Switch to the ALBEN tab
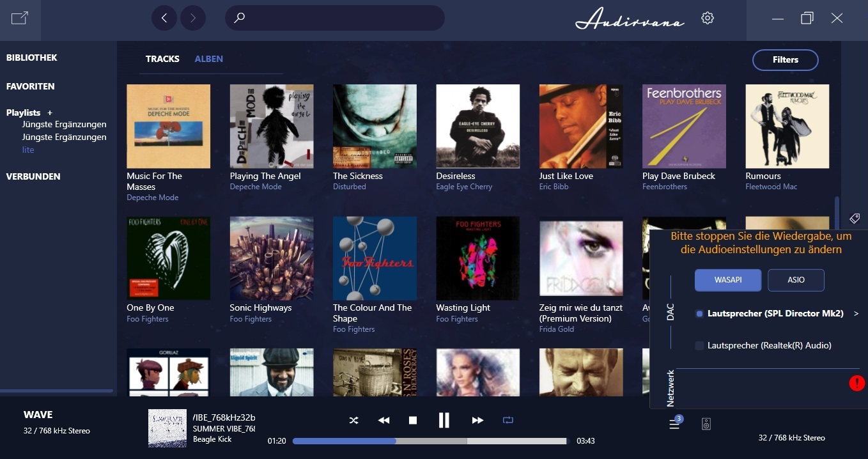868x459 pixels. [209, 59]
